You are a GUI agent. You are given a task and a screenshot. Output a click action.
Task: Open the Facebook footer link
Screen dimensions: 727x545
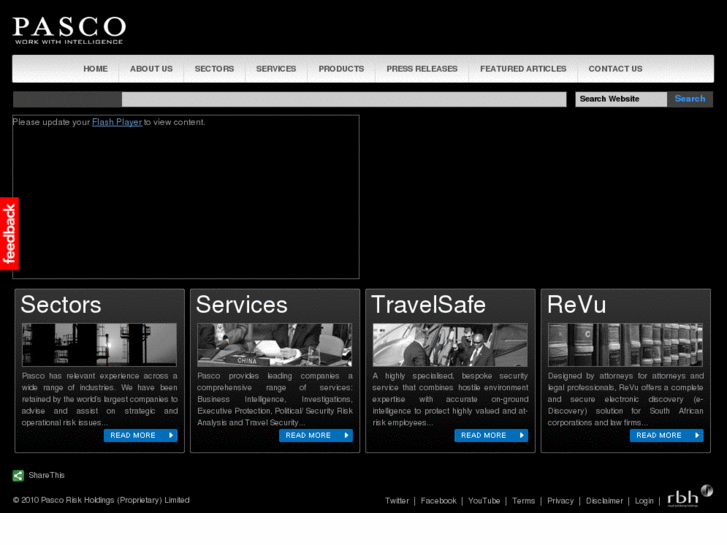(439, 501)
